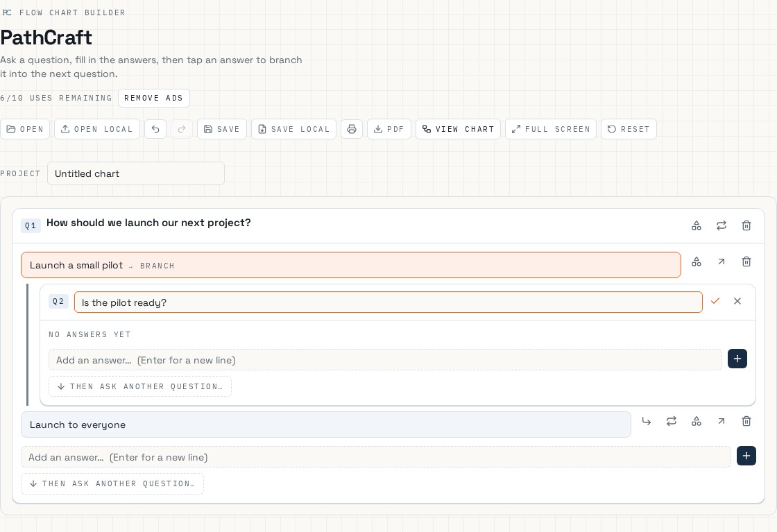The width and height of the screenshot is (777, 532).
Task: Open a saved chart with Open button
Action: pyautogui.click(x=25, y=129)
